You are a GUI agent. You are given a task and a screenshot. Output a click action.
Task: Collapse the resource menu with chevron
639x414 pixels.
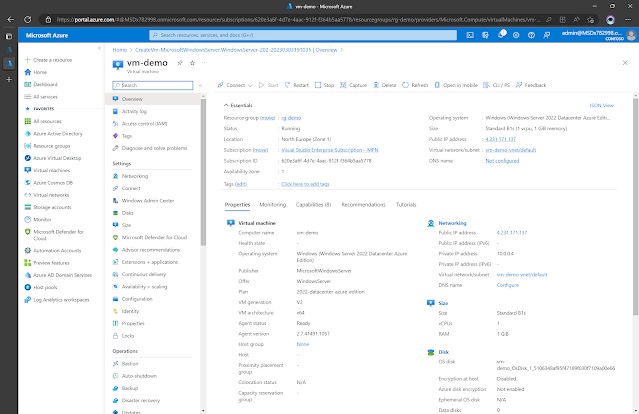[200, 85]
